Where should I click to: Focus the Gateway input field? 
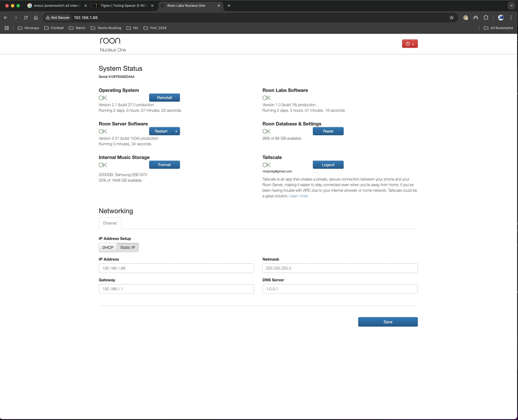click(176, 289)
